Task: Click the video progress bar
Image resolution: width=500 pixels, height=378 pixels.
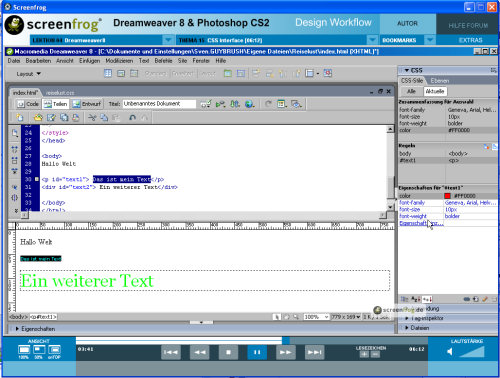Action: click(x=252, y=340)
